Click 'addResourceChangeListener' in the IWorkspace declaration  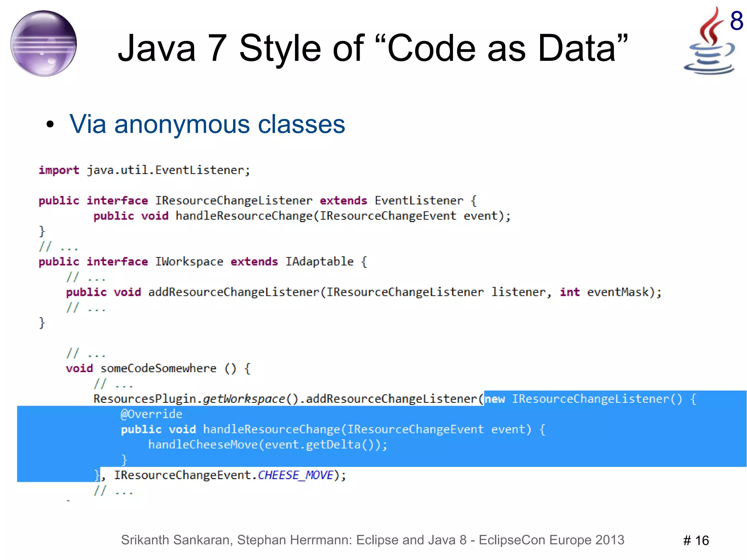(233, 292)
